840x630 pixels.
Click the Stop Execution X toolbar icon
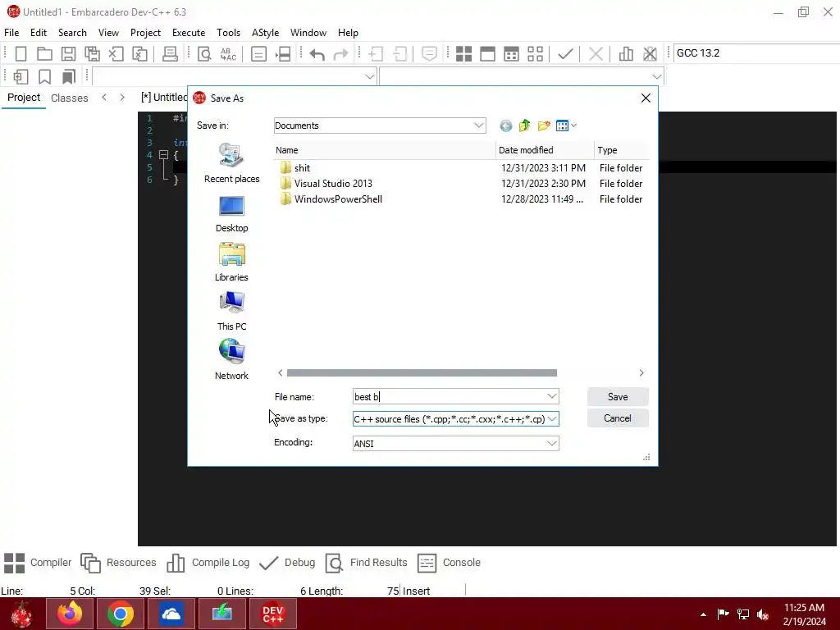click(x=596, y=53)
